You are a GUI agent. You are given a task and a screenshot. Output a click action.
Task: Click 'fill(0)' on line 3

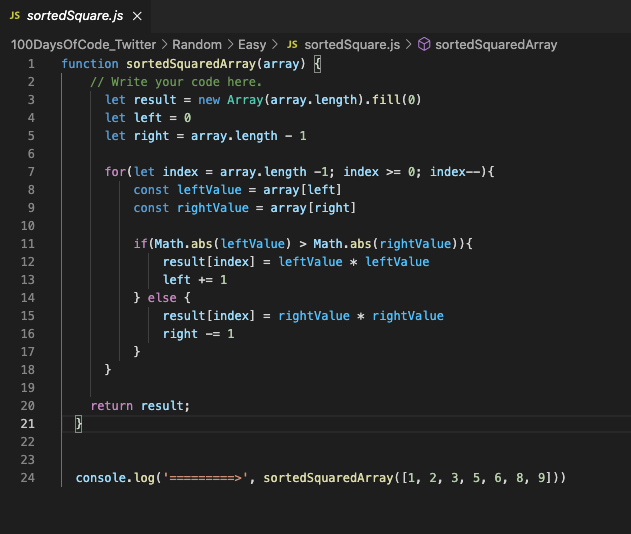point(396,100)
